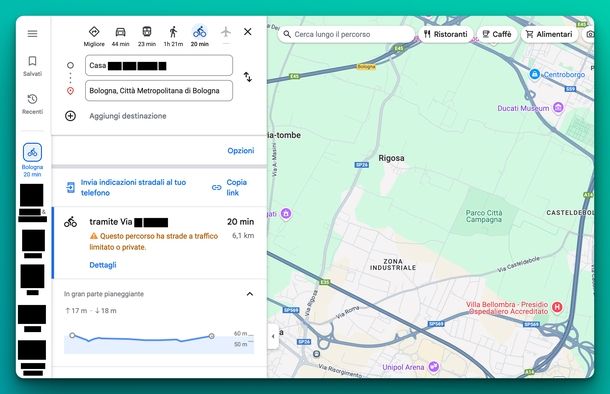610x394 pixels.
Task: Select the Bologna 20 min cycling shortcut
Action: click(32, 160)
